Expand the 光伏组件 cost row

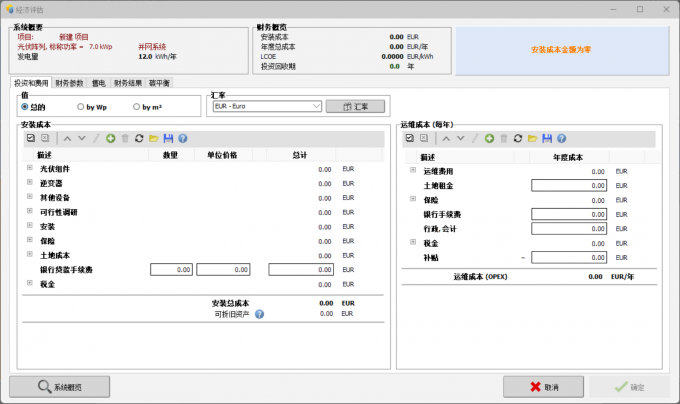pos(29,168)
